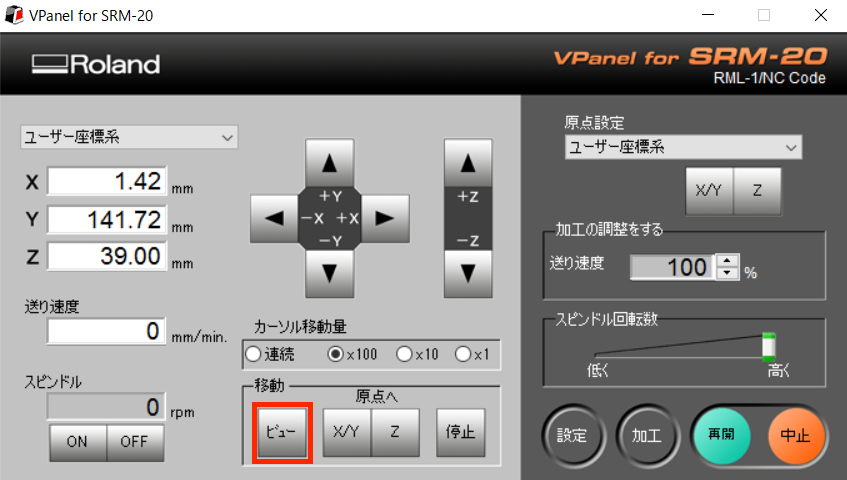Click the Z coordinate value 39.00
Viewport: 847px width, 480px height.
pos(107,256)
